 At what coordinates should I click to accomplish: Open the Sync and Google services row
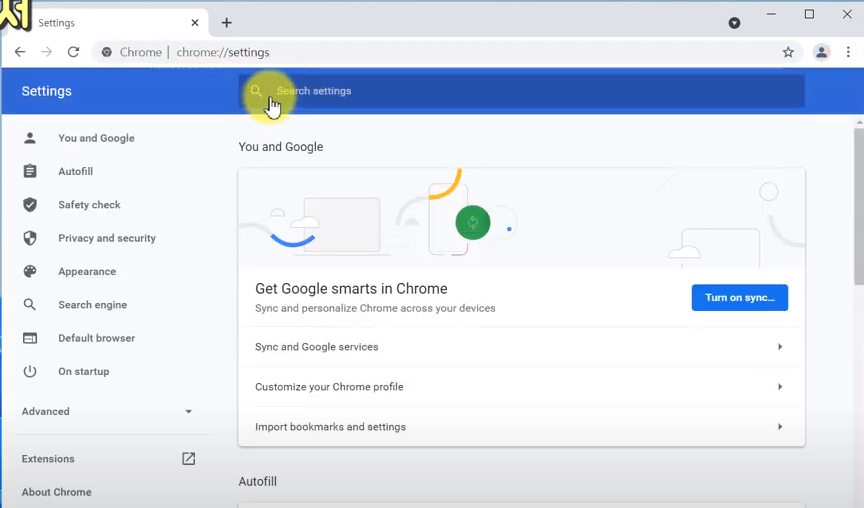[x=521, y=347]
